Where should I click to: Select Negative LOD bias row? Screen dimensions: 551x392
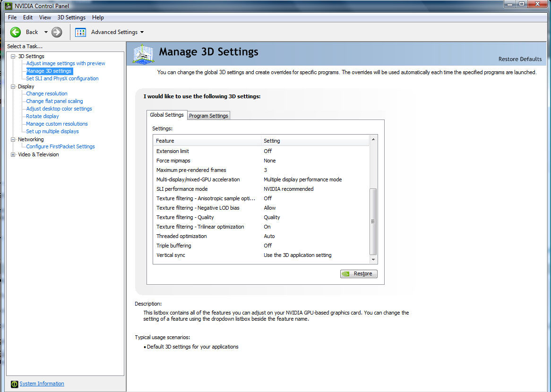click(261, 208)
